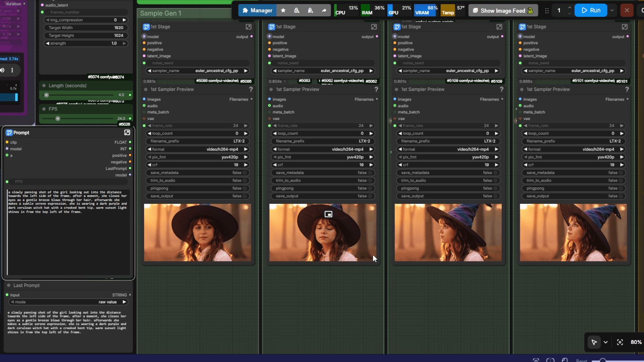
Task: Open cursor mode chevron menu
Action: pyautogui.click(x=605, y=342)
